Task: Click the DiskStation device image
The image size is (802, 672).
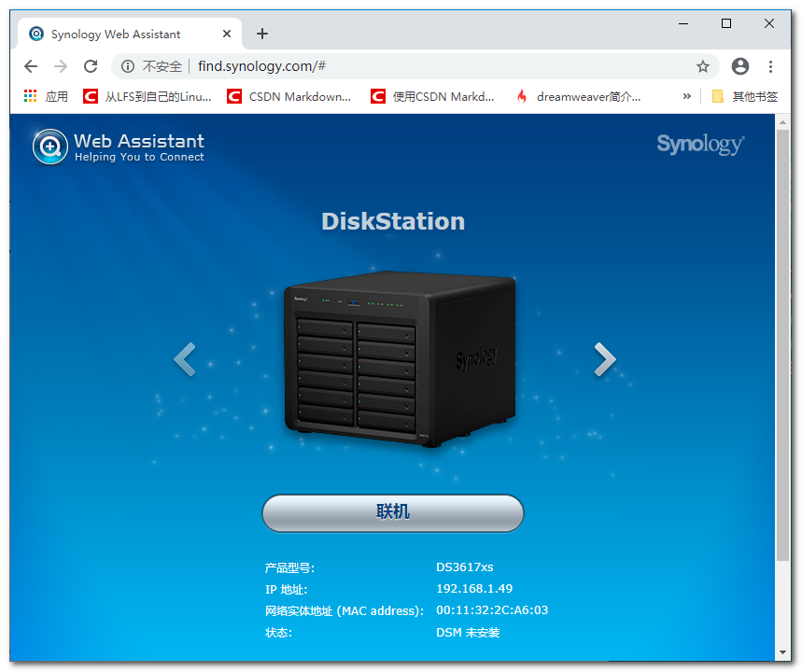Action: click(x=400, y=359)
